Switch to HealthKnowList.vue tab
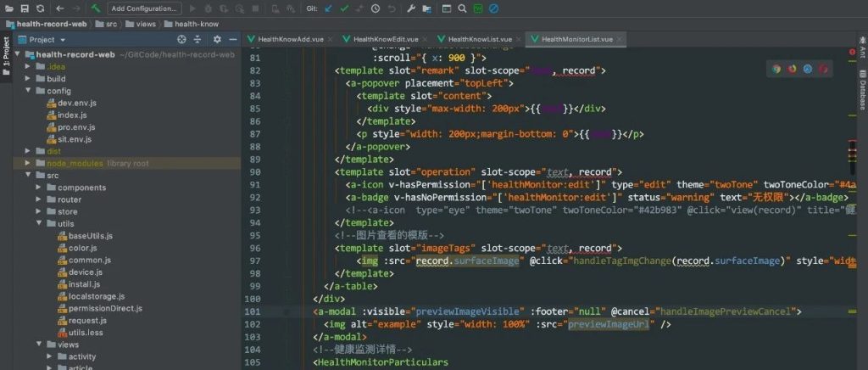868x370 pixels. coord(479,39)
